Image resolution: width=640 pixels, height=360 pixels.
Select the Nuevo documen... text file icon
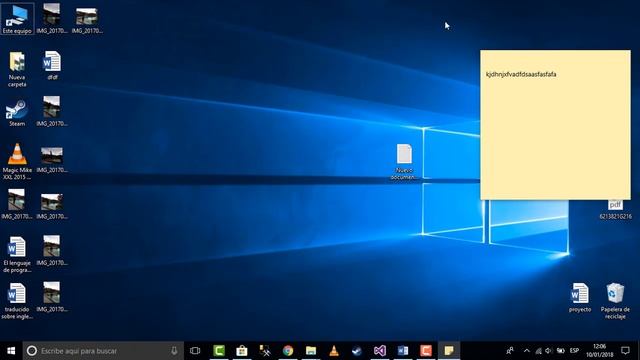404,162
